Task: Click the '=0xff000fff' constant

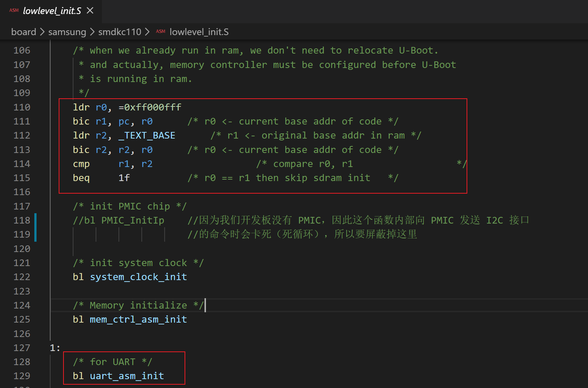Action: 150,108
